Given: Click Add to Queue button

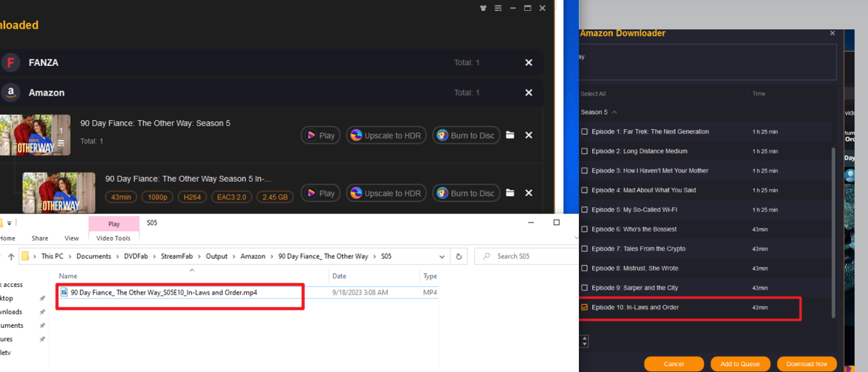Looking at the screenshot, I should pos(740,364).
